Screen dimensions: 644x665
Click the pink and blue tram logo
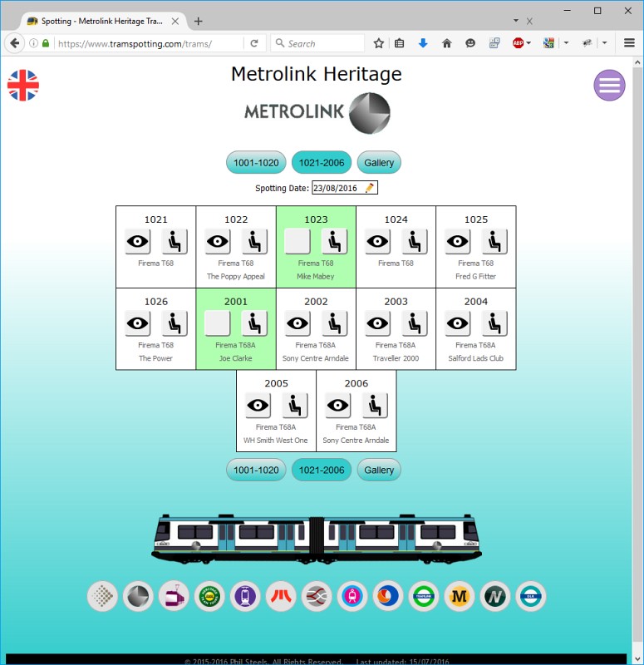tap(352, 596)
